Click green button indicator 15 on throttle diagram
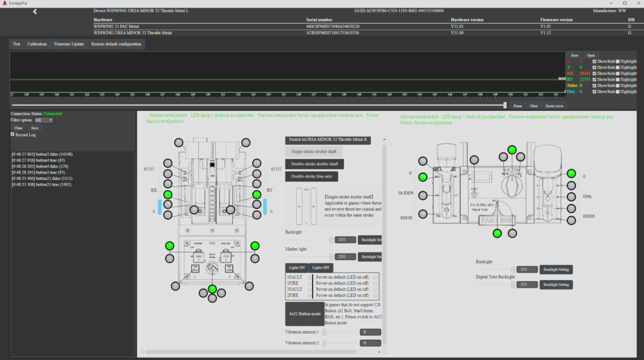 tap(168, 195)
